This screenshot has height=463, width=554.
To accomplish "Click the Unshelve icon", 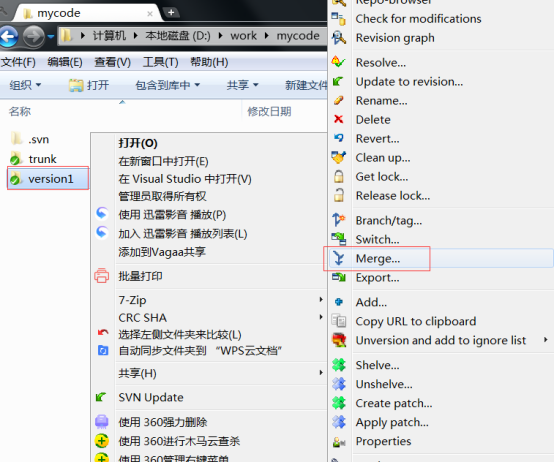I will pyautogui.click(x=339, y=384).
